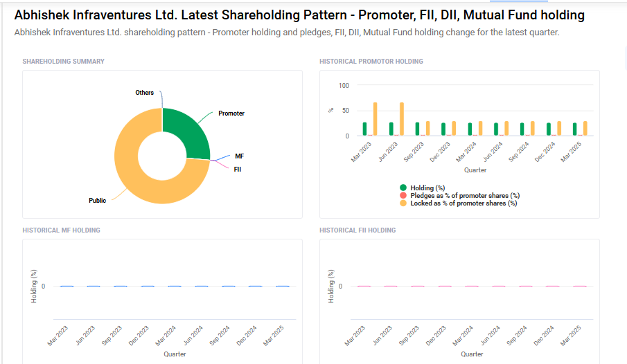Click the Quarter axis title of MF chart
Viewport: 627px width, 364px height.
175,354
